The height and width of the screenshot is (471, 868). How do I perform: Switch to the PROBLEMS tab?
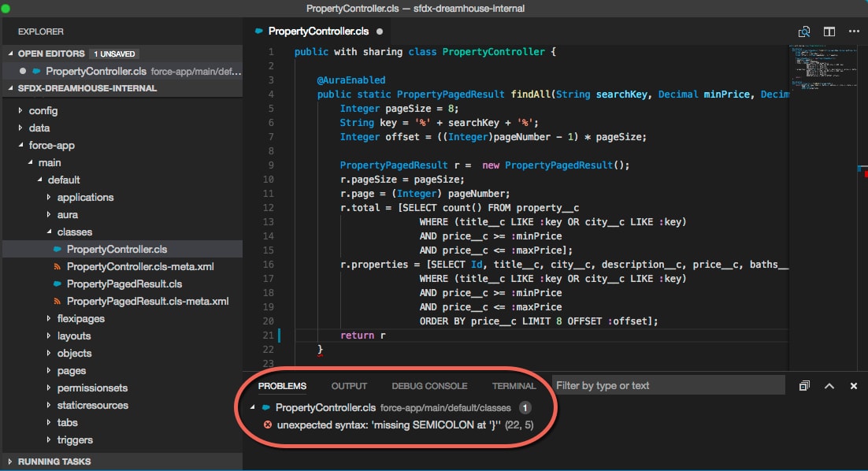[282, 386]
